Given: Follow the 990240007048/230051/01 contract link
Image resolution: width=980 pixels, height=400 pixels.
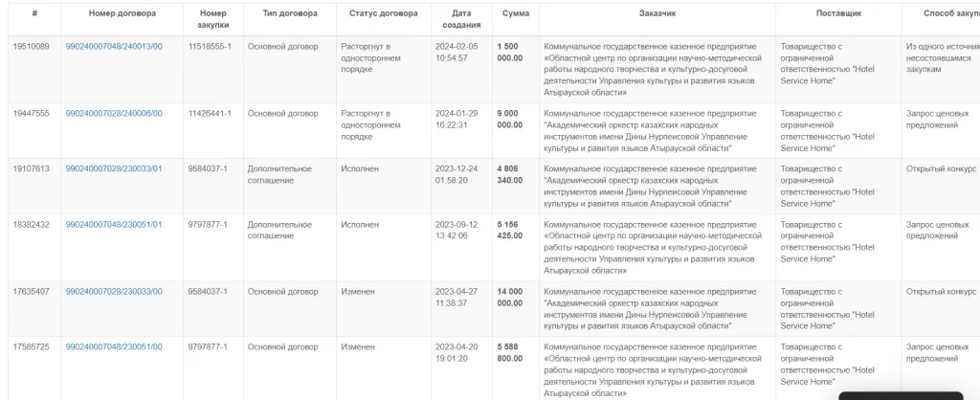Looking at the screenshot, I should pyautogui.click(x=113, y=225).
